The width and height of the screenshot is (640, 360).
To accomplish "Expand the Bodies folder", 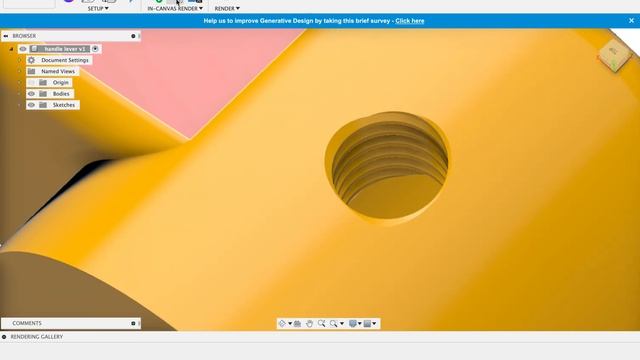I will point(19,94).
